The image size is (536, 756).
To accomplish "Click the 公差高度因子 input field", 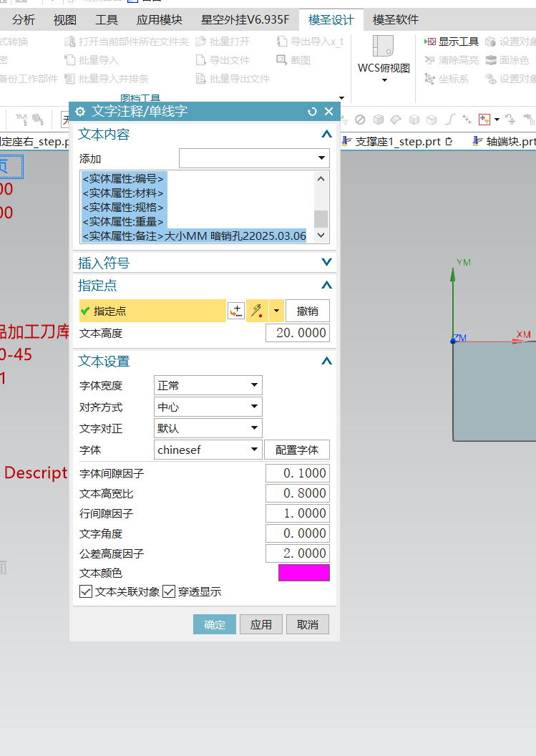I will (298, 553).
